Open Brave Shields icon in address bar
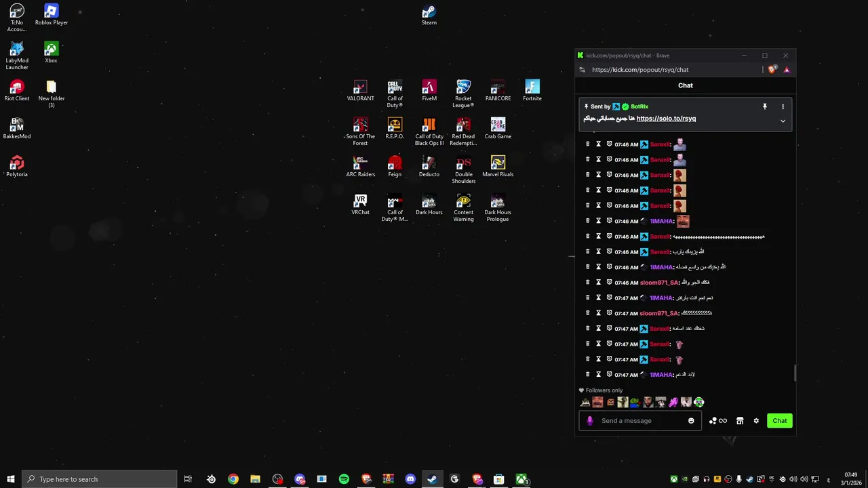Screen dimensions: 868x488 [772, 70]
